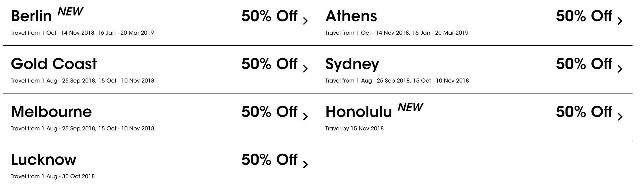Click the chevron arrow in Melbourne row
The image size is (644, 185).
pyautogui.click(x=305, y=117)
